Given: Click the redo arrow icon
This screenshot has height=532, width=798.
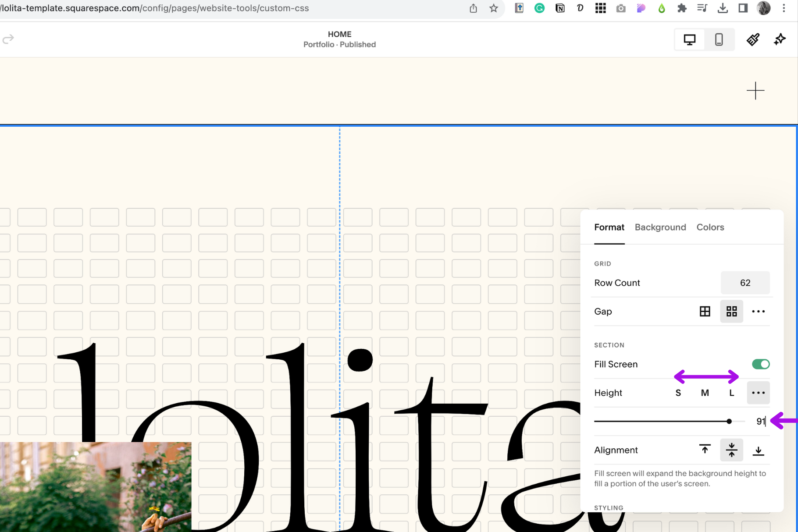Looking at the screenshot, I should pos(8,39).
